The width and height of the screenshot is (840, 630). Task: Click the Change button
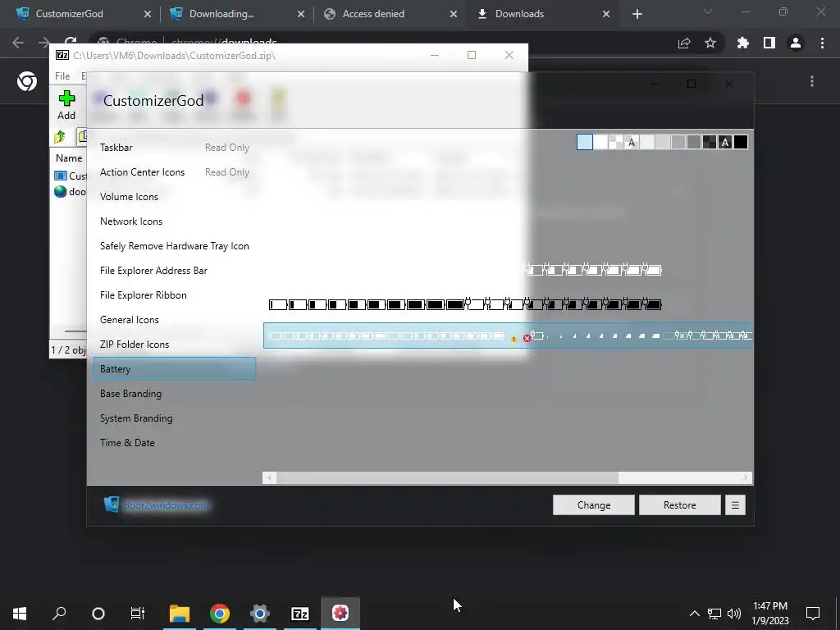(594, 505)
